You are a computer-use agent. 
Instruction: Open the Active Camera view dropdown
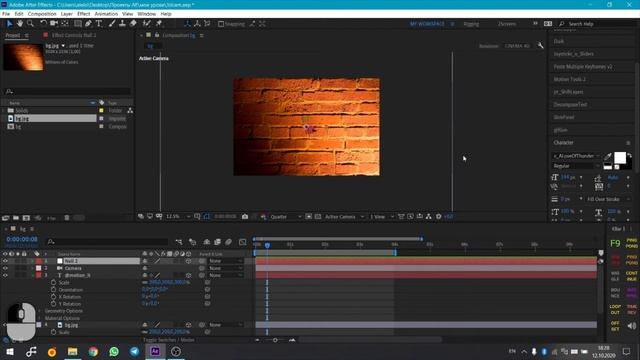pos(344,216)
